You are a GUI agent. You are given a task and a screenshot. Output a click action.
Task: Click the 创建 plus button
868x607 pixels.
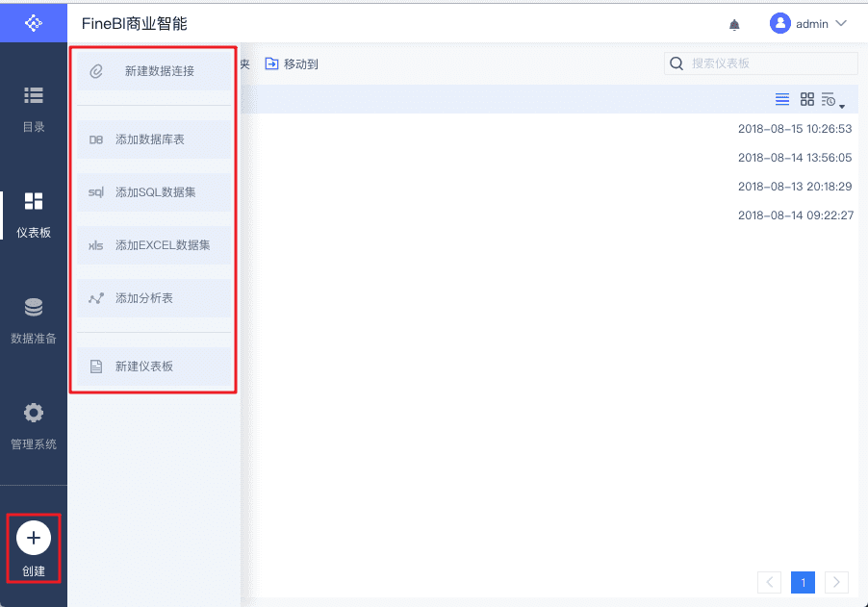34,538
